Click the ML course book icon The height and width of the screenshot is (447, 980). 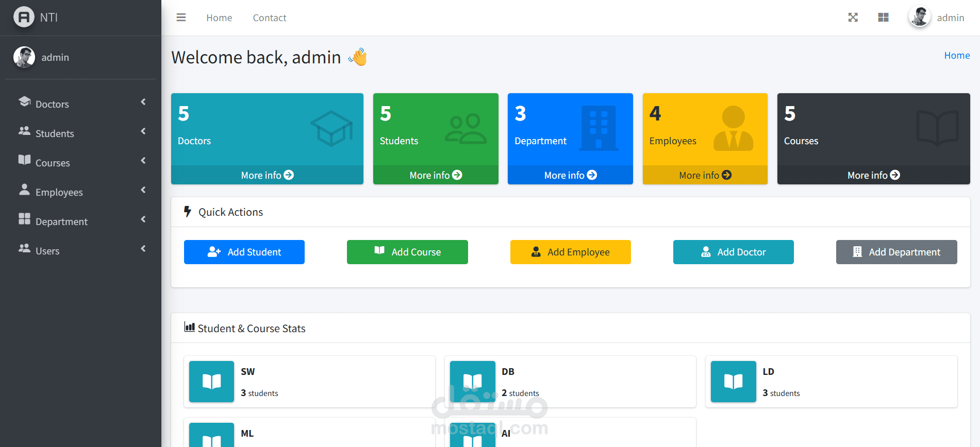pos(211,435)
